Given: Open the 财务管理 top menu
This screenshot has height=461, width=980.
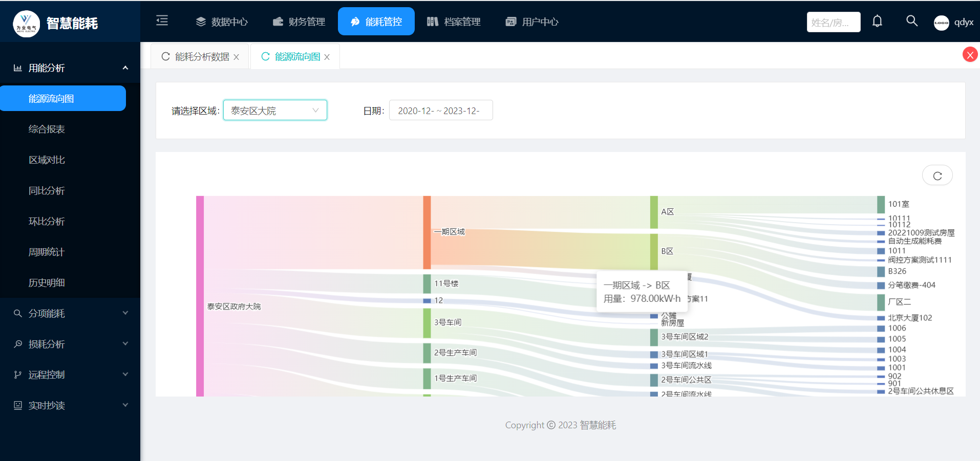Looking at the screenshot, I should [299, 21].
